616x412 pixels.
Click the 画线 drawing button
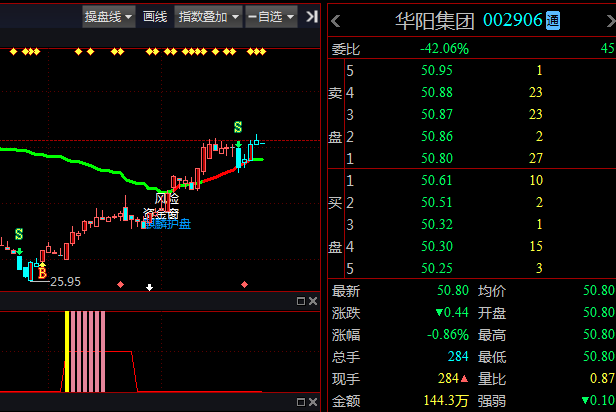coord(155,16)
